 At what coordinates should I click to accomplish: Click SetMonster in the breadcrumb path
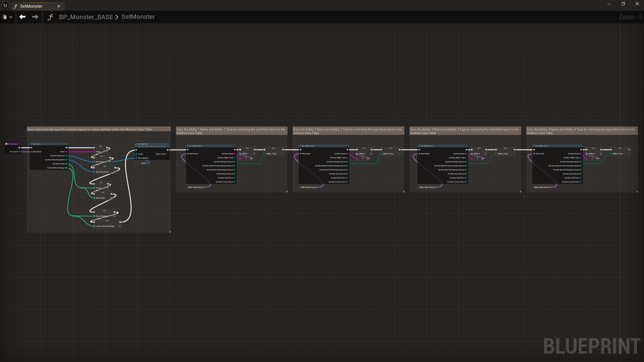coord(138,17)
